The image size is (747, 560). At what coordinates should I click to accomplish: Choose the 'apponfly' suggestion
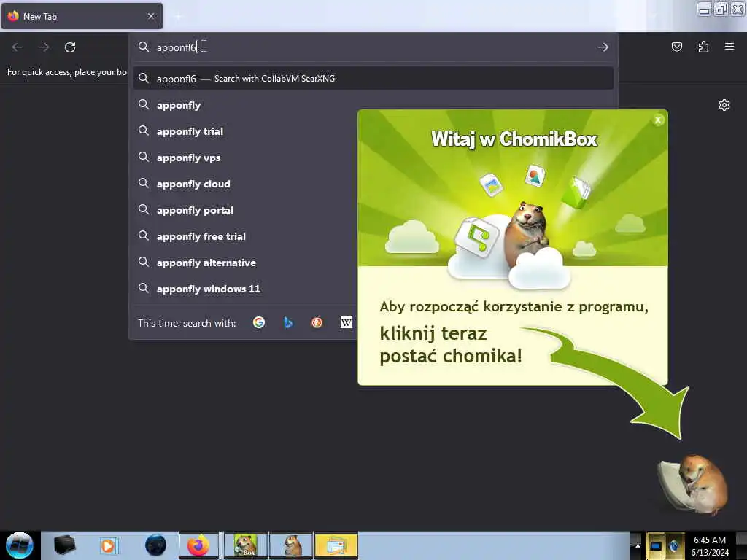pos(179,105)
